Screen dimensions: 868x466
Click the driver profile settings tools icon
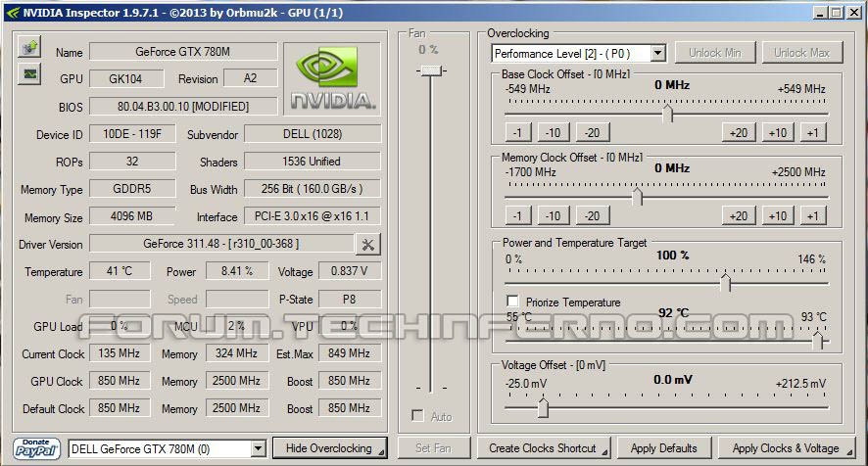368,244
